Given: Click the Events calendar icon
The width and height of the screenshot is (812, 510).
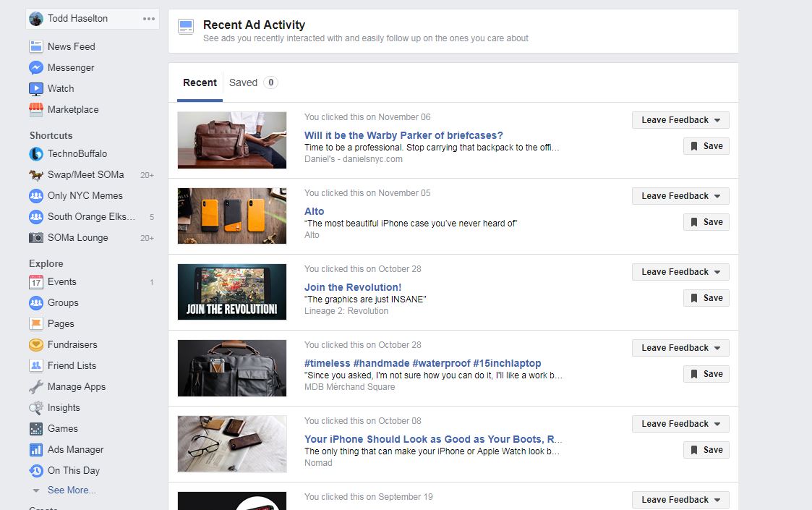Looking at the screenshot, I should [x=35, y=282].
